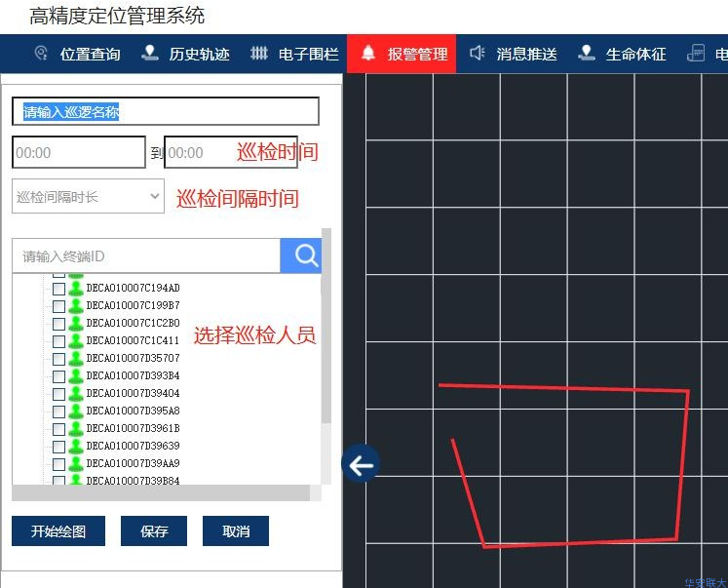Select the checkbox for DECA010007C1C411
Image resolution: width=728 pixels, height=588 pixels.
(x=59, y=341)
